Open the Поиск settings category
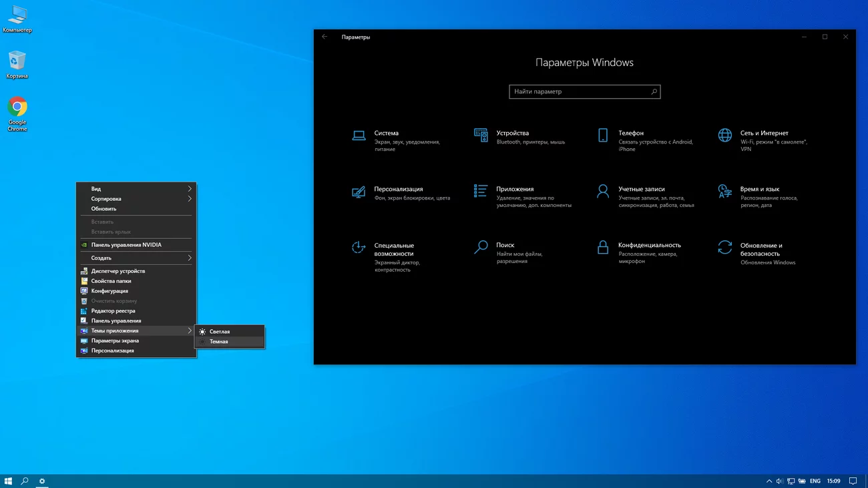The height and width of the screenshot is (488, 868). pyautogui.click(x=509, y=252)
